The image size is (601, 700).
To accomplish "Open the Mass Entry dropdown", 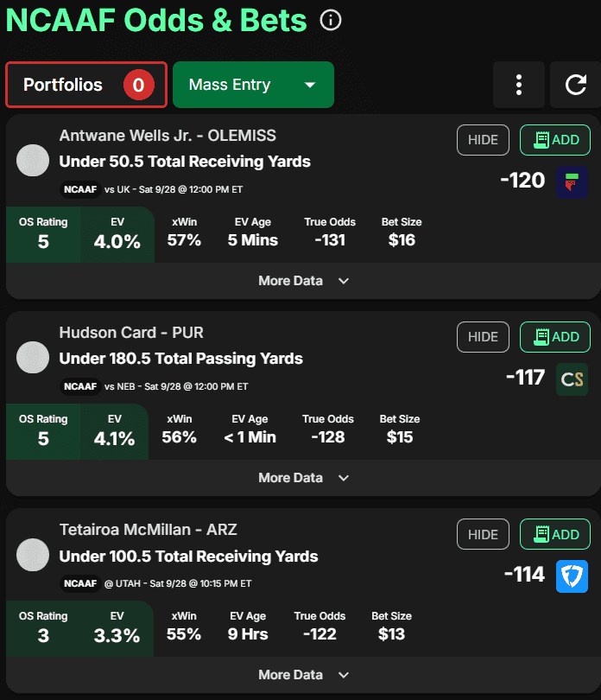I will point(253,85).
